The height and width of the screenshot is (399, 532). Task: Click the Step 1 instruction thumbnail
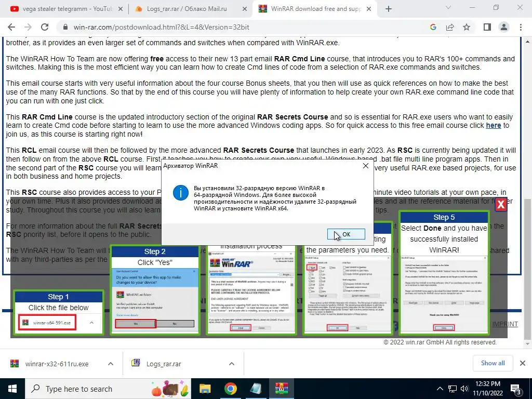point(59,312)
